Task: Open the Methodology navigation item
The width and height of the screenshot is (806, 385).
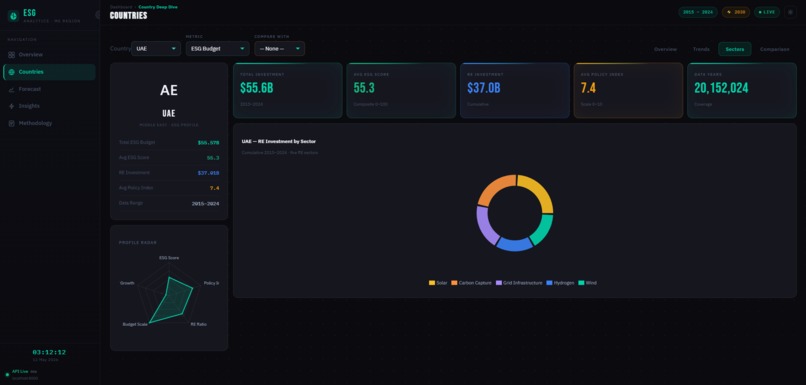Action: coord(49,123)
